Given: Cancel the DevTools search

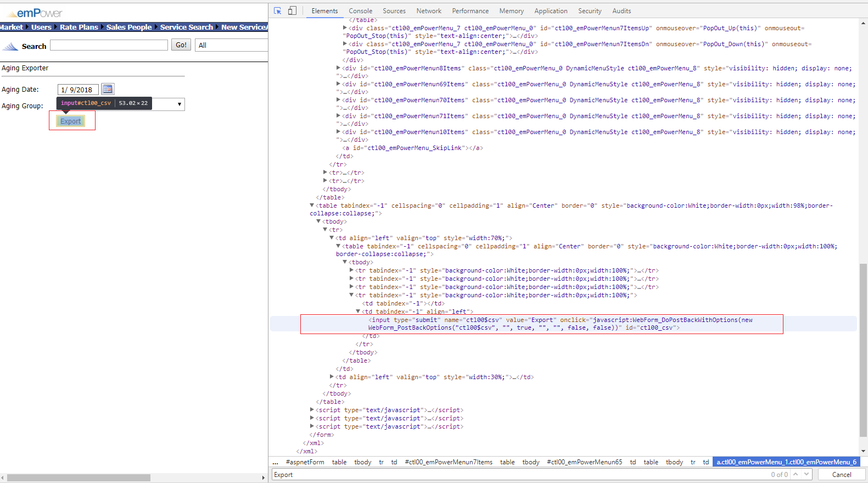Looking at the screenshot, I should (x=842, y=474).
